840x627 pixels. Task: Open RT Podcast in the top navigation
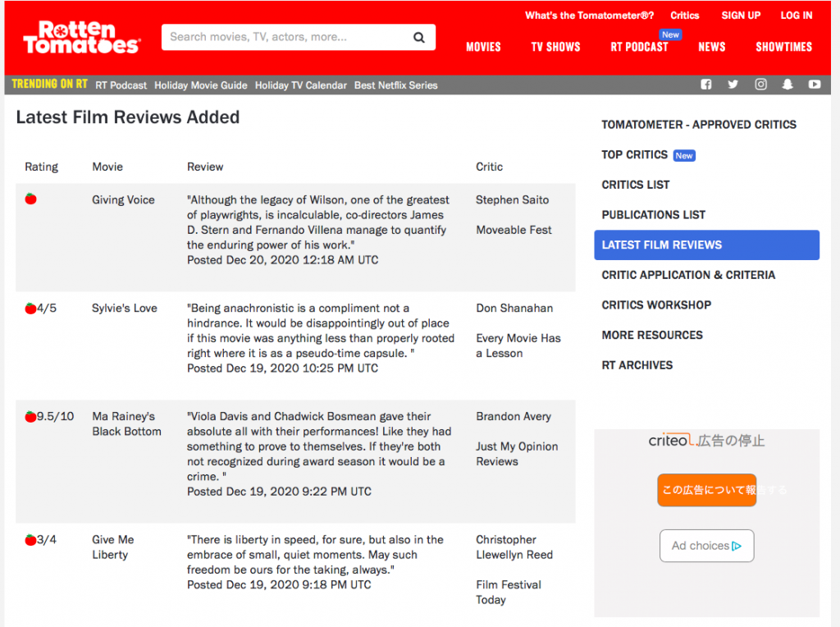click(x=639, y=47)
